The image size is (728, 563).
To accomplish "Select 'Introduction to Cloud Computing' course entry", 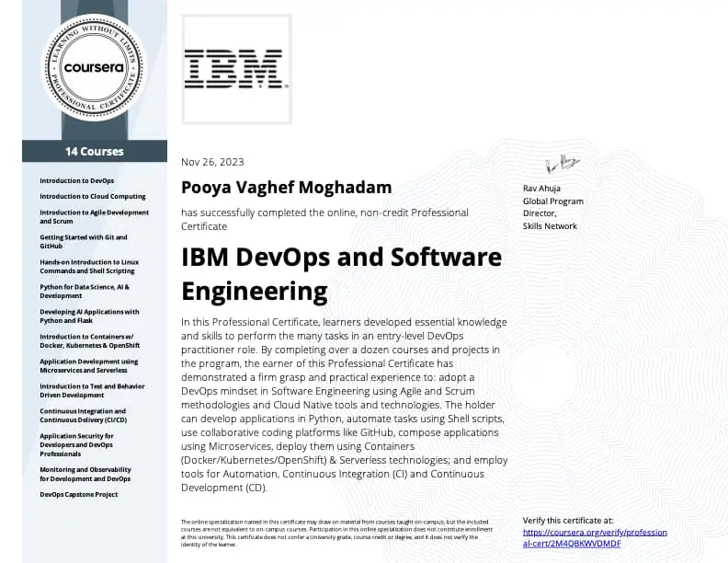I will click(x=93, y=197).
